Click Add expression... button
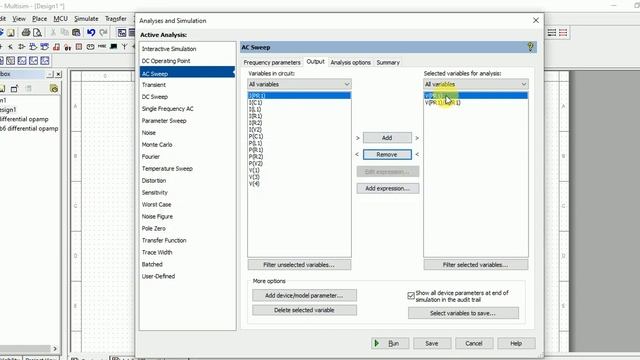 (387, 189)
